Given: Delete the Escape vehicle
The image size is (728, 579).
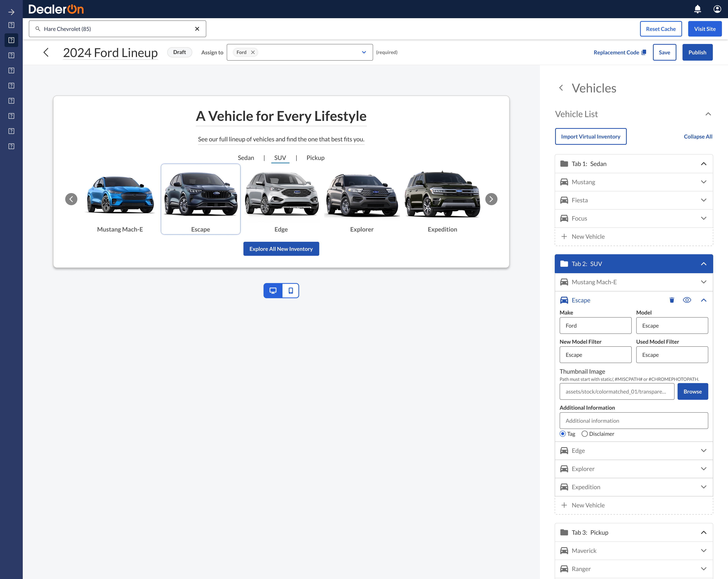Looking at the screenshot, I should tap(672, 300).
